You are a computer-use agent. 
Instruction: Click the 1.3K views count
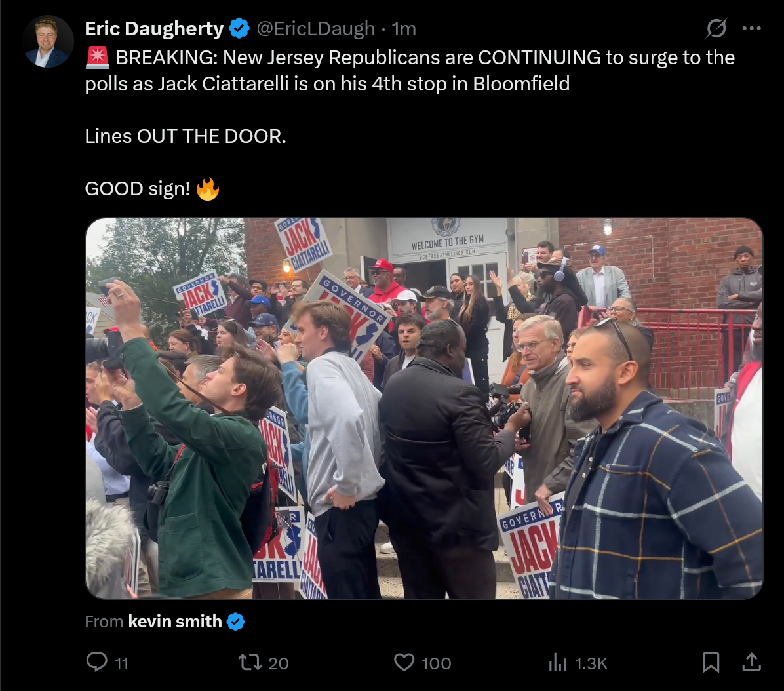[x=591, y=663]
